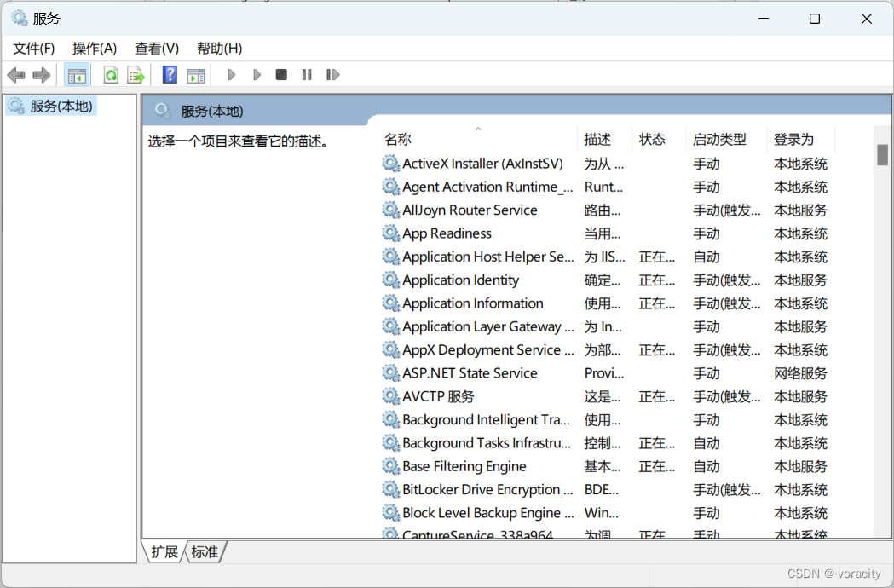Pause the selected service

[x=306, y=75]
